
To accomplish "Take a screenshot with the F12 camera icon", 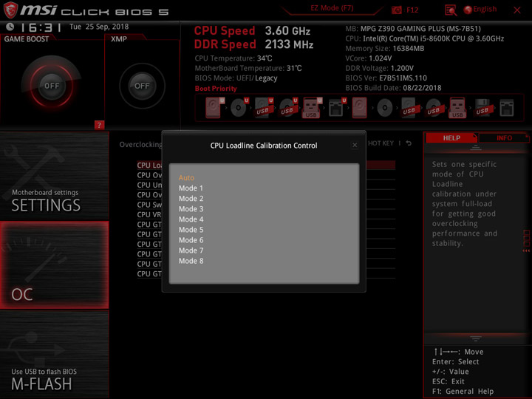I will tap(396, 10).
